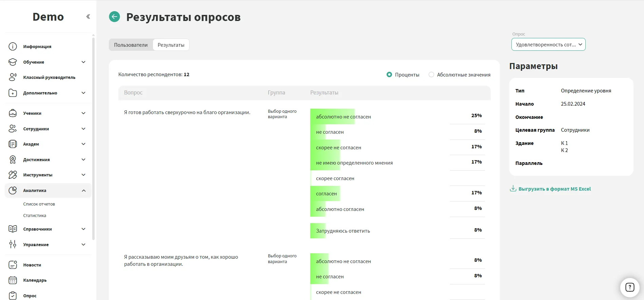644x300 pixels.
Task: Switch to the Результаты tab
Action: click(171, 45)
